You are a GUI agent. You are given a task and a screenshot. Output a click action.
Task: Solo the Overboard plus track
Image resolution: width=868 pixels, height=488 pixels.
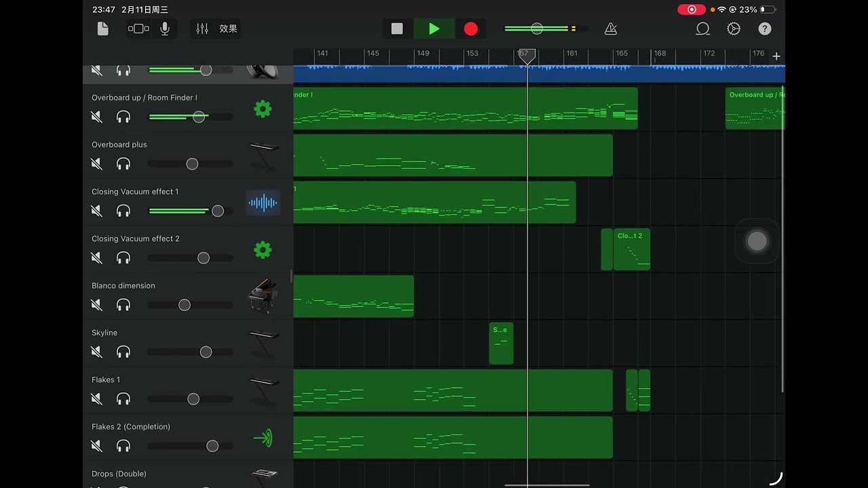click(123, 164)
